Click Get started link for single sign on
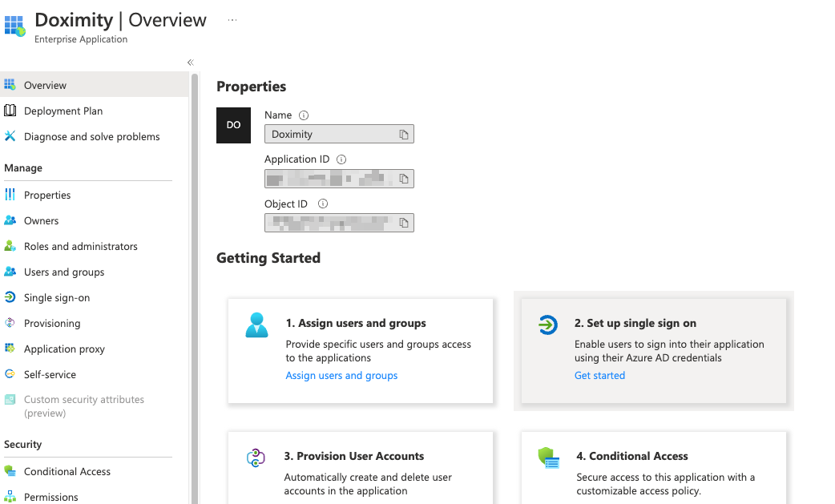 pyautogui.click(x=599, y=375)
